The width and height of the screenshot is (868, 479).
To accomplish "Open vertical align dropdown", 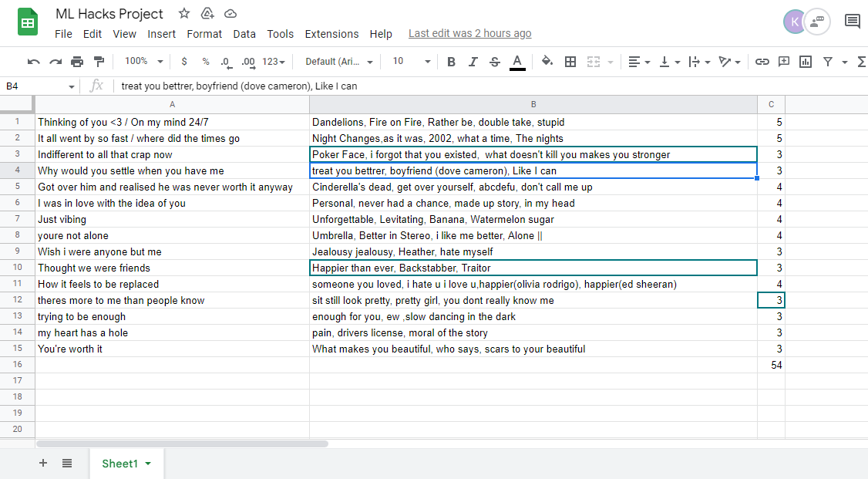I will (x=669, y=62).
